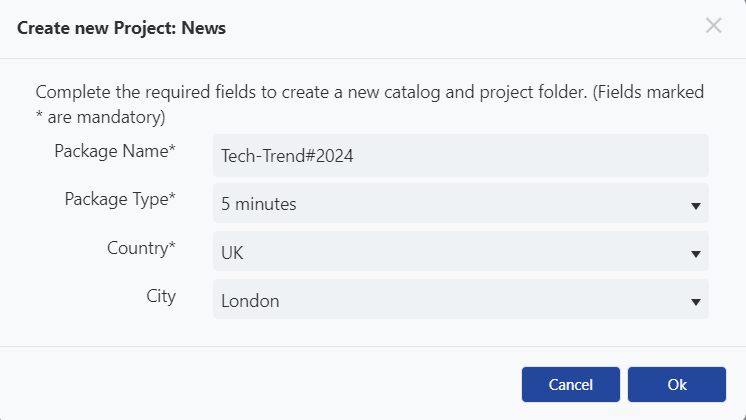Click the dialog title 'Create new Project: News'
The height and width of the screenshot is (420, 746).
click(121, 28)
